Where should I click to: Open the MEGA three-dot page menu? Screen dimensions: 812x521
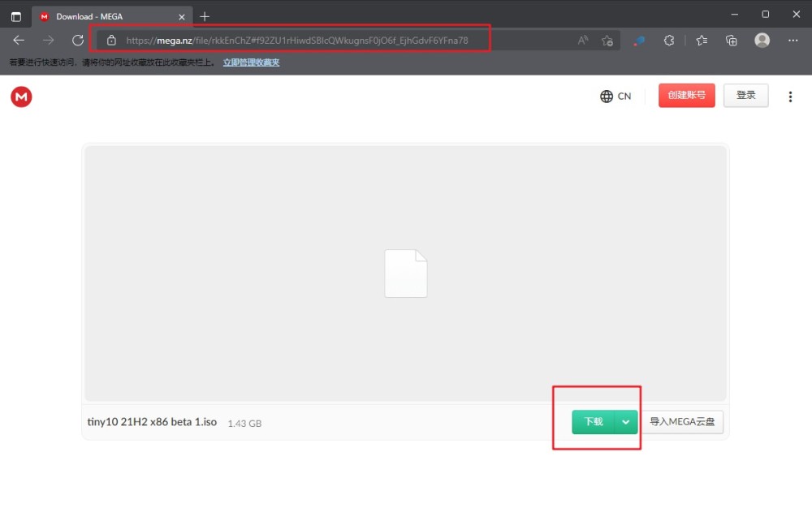790,97
